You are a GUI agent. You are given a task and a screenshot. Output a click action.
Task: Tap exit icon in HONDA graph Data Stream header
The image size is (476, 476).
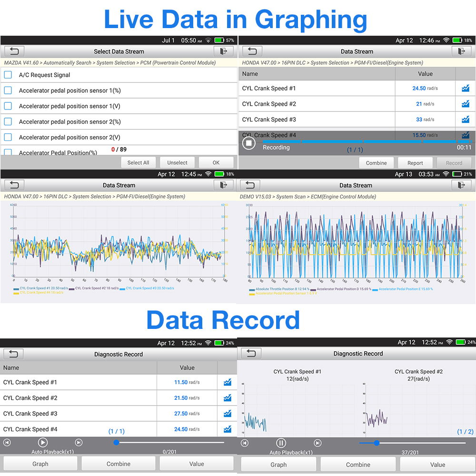click(223, 185)
